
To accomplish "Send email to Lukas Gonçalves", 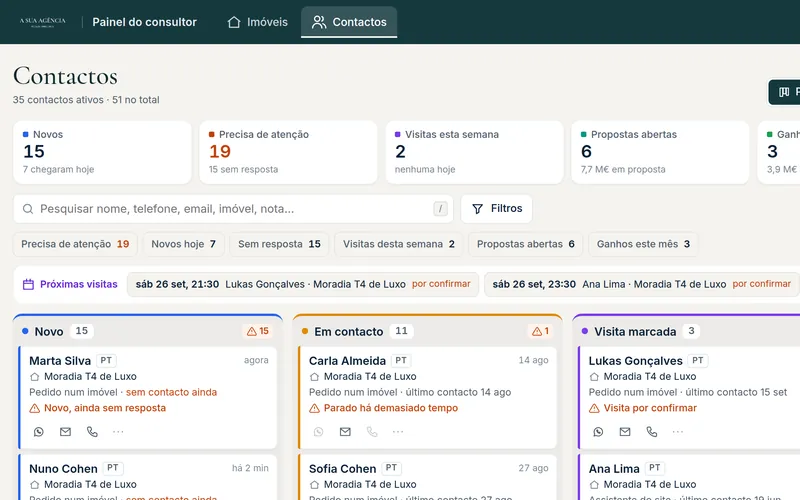I will coord(625,432).
